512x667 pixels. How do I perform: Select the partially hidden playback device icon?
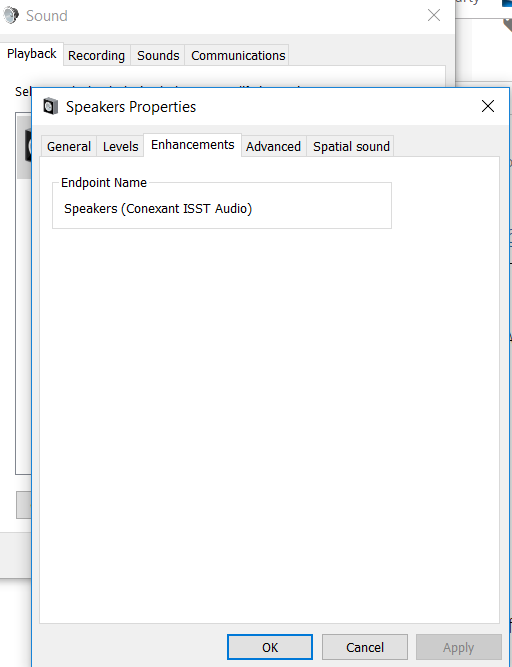(28, 146)
